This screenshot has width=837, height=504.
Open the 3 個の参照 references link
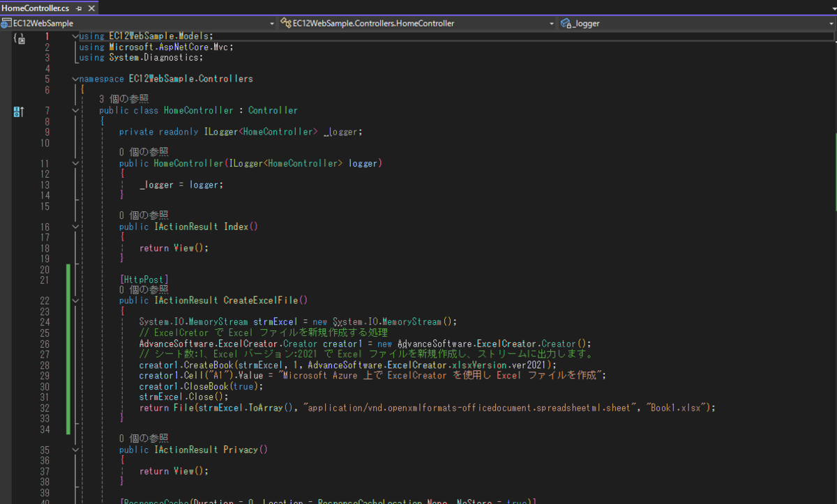pos(123,99)
